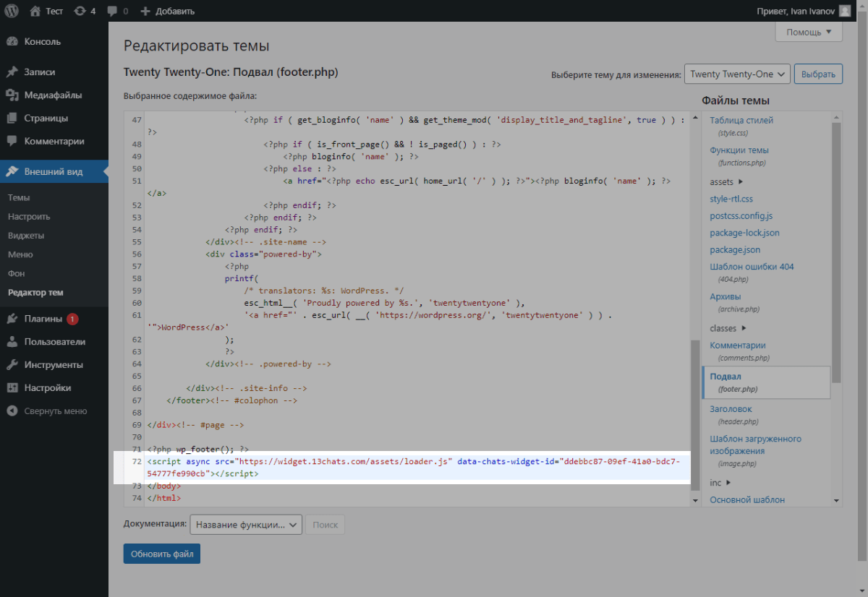The width and height of the screenshot is (868, 597).
Task: Click the Выбрать button
Action: pos(818,74)
